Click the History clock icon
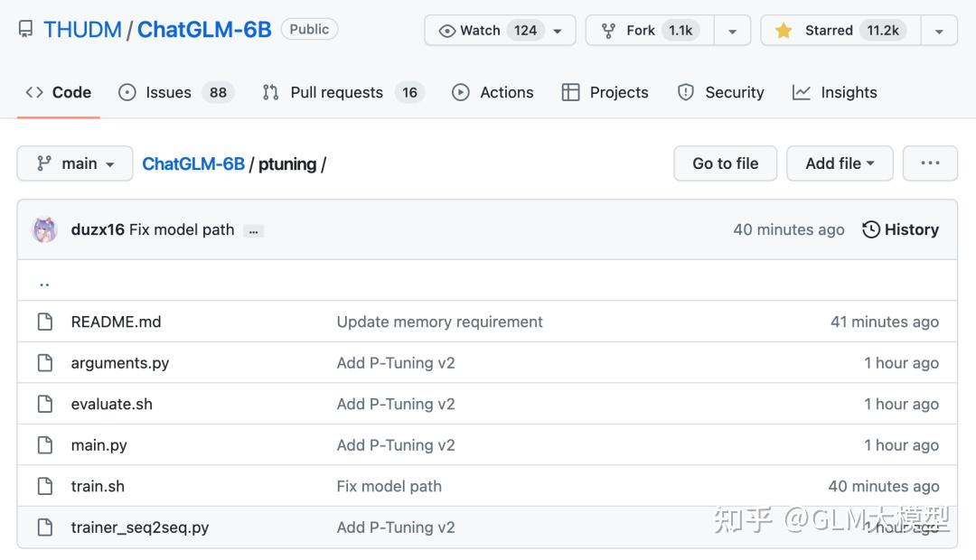The height and width of the screenshot is (560, 976). [x=870, y=229]
